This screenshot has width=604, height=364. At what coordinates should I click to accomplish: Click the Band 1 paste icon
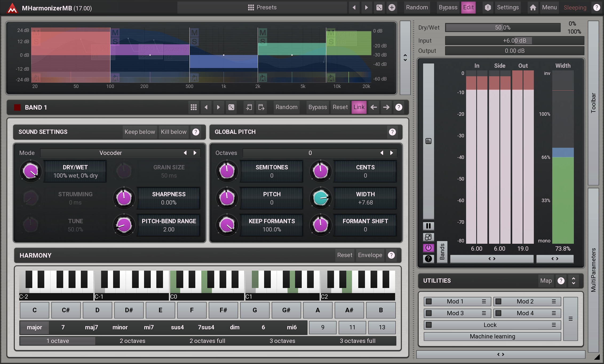click(x=261, y=107)
